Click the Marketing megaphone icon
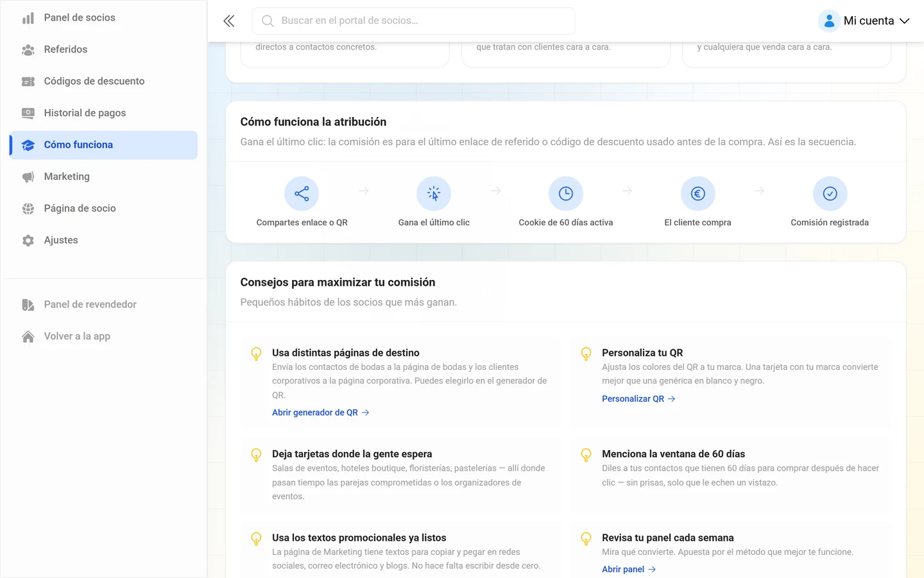This screenshot has width=924, height=578. (x=28, y=177)
